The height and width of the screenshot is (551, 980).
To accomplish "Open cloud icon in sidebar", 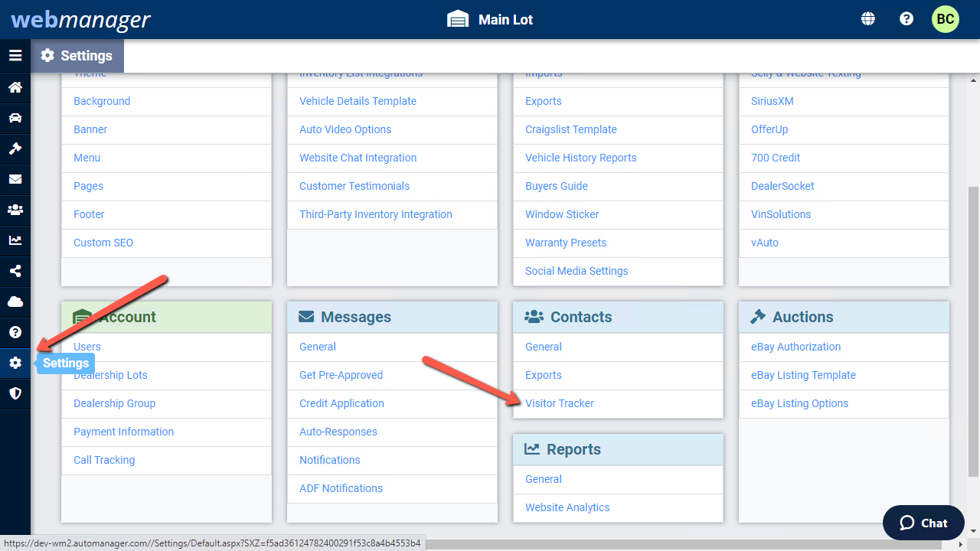I will point(15,302).
